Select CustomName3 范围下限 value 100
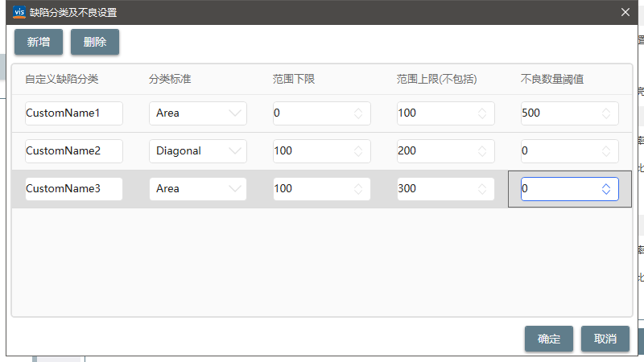The width and height of the screenshot is (644, 362). tap(283, 188)
